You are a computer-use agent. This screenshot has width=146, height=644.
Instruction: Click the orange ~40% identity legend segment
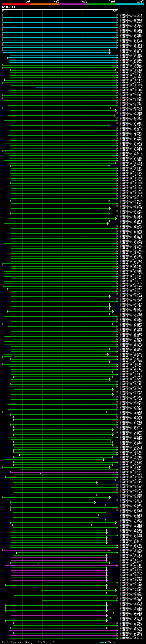pos(45,4)
